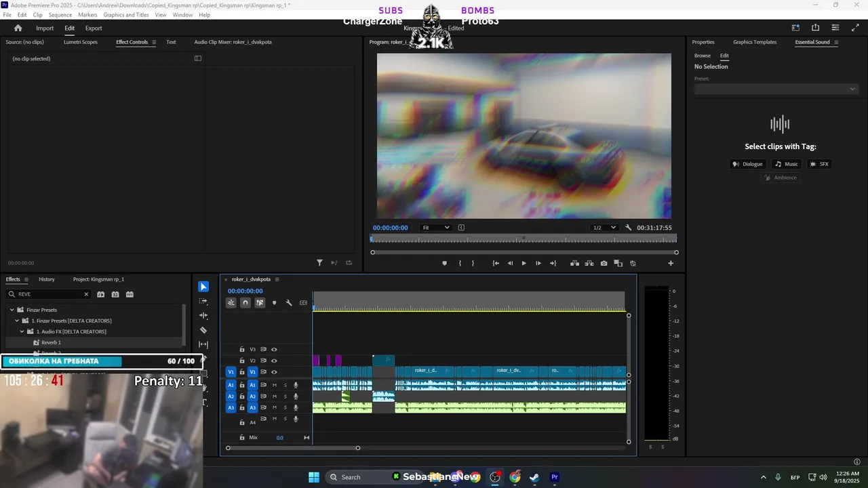Click the Lift button
The width and height of the screenshot is (868, 488).
coord(575,263)
